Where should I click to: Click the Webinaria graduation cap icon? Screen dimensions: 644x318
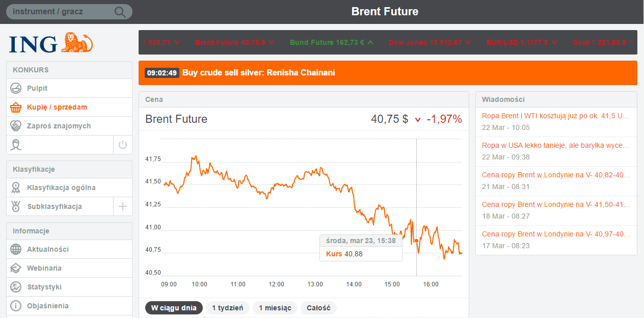click(x=16, y=268)
